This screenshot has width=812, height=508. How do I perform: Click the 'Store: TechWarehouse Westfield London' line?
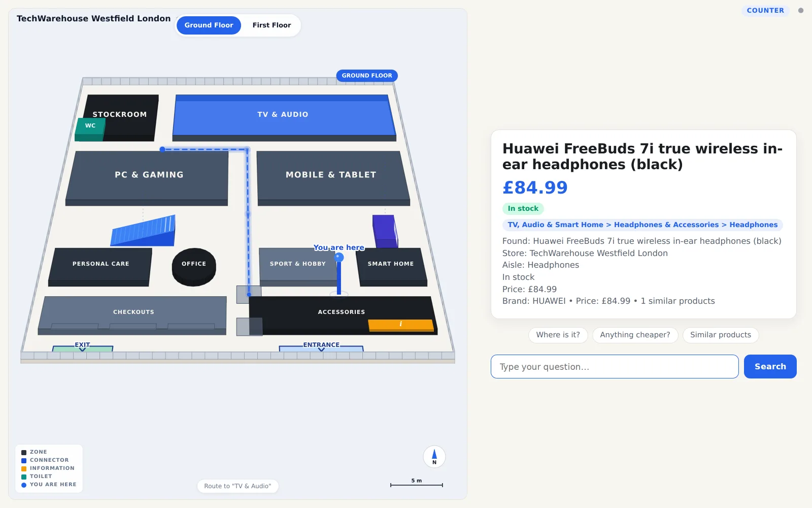click(x=585, y=253)
